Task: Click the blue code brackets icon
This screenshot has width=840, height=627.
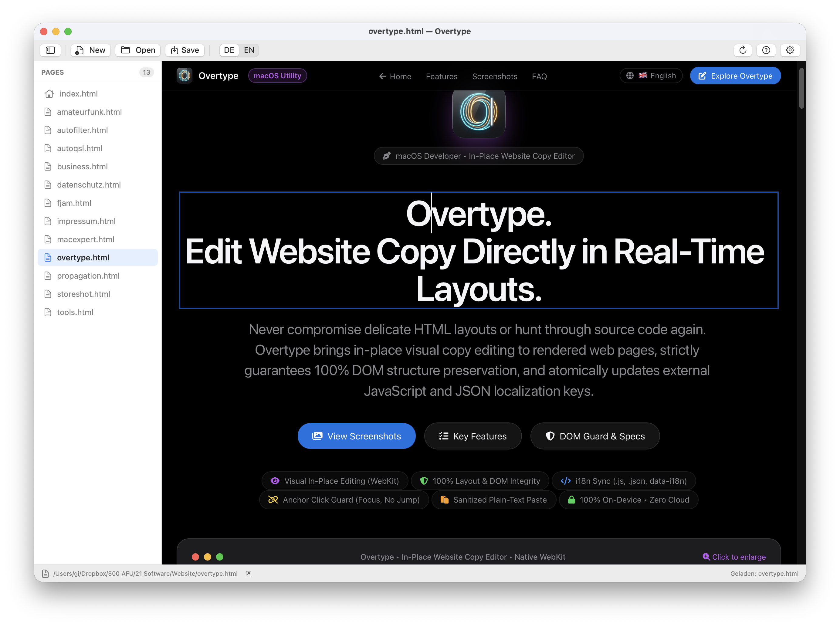Action: (566, 481)
